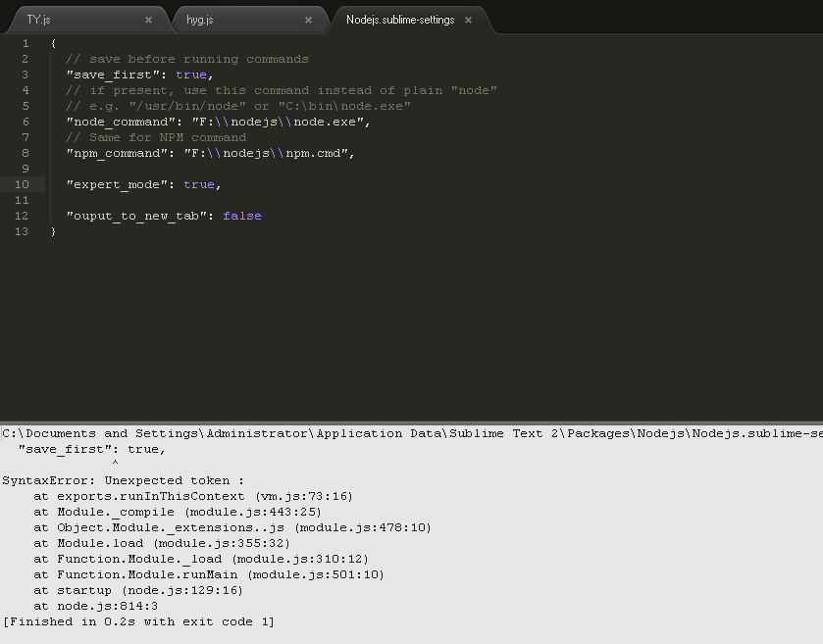Click line number 10 in the gutter

click(x=22, y=184)
